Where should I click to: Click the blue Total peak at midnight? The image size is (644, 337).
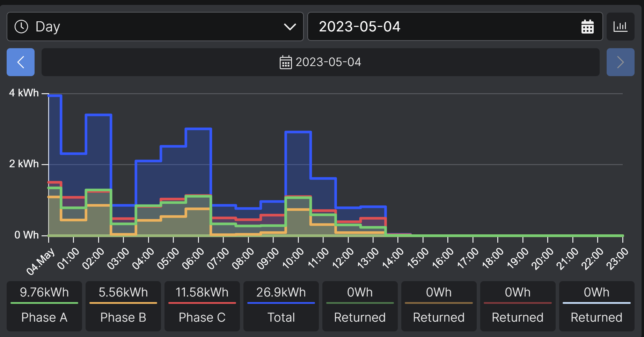coord(55,95)
